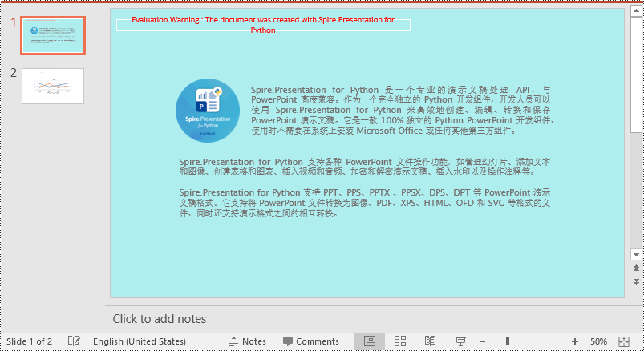Open spell check icon in status bar
The height and width of the screenshot is (351, 644).
74,341
